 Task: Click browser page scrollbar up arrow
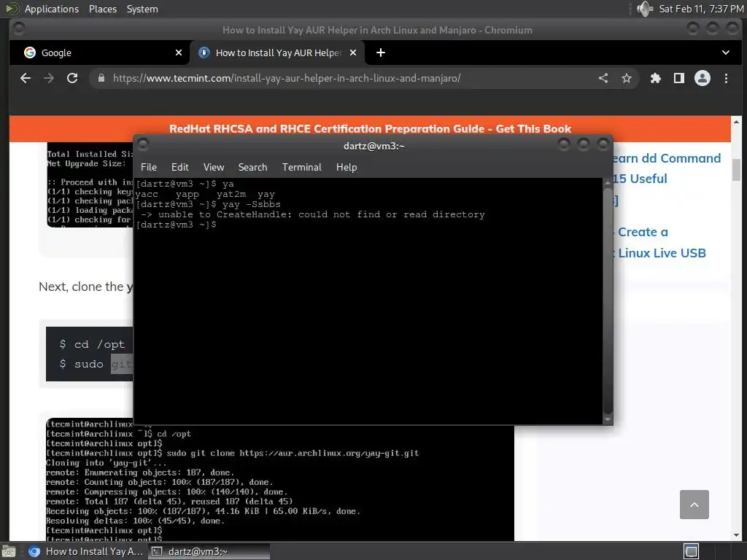[x=736, y=122]
